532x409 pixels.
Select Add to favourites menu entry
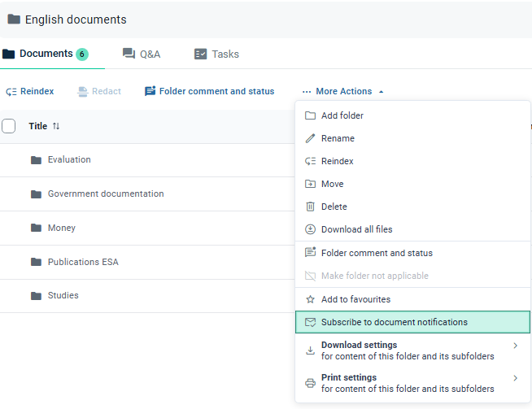[x=412, y=299]
